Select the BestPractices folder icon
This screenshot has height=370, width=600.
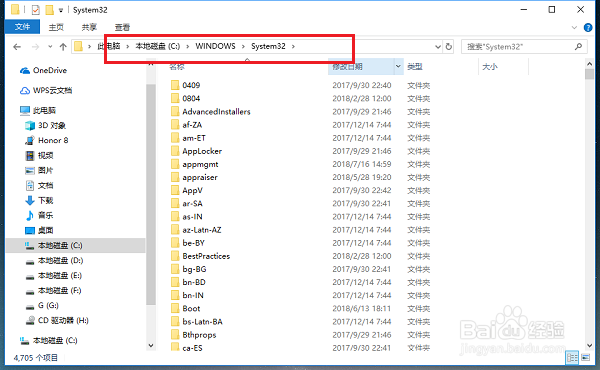[x=175, y=256]
